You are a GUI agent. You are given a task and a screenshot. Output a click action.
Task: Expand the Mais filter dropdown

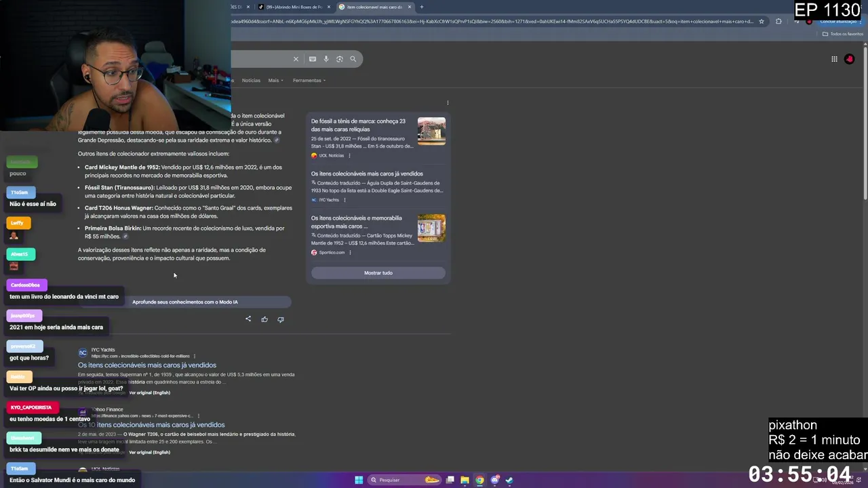pos(275,80)
